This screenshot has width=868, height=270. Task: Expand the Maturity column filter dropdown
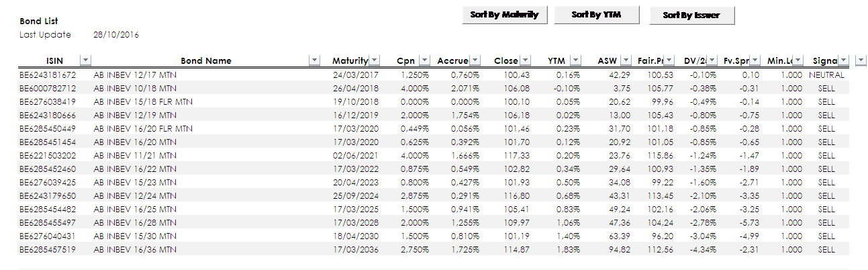[x=375, y=61]
